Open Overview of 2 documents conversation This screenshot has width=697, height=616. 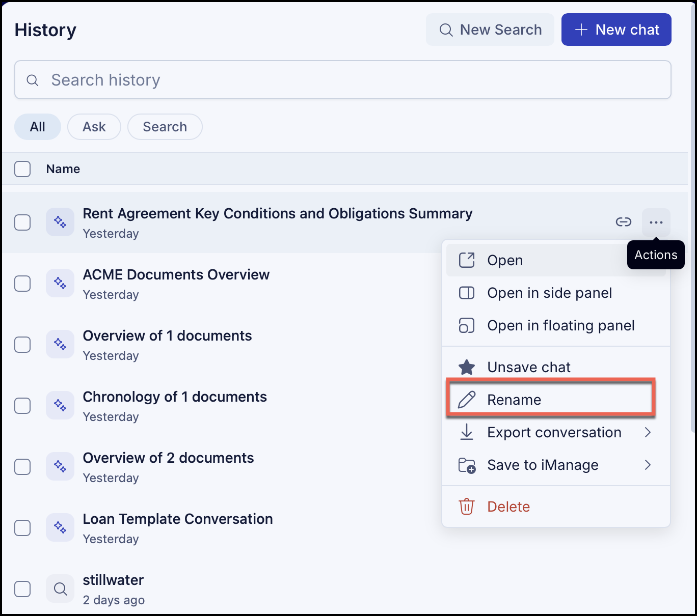168,458
